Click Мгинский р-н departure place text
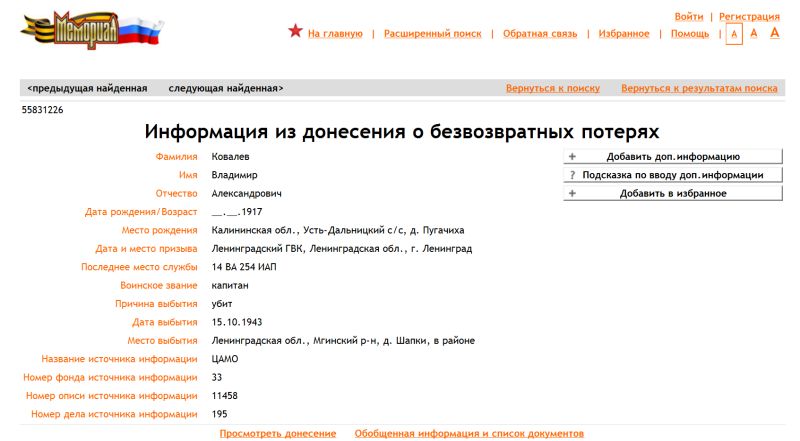Image resolution: width=800 pixels, height=441 pixels. tap(345, 340)
